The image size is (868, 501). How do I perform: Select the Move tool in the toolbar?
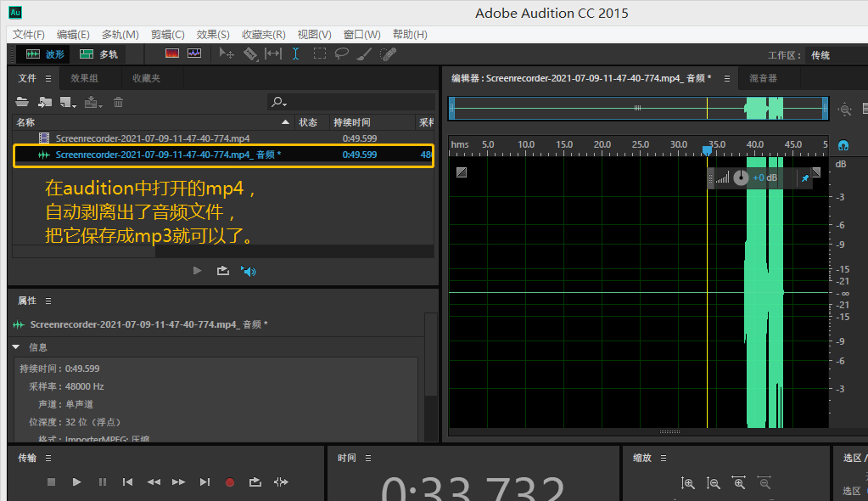(x=226, y=53)
